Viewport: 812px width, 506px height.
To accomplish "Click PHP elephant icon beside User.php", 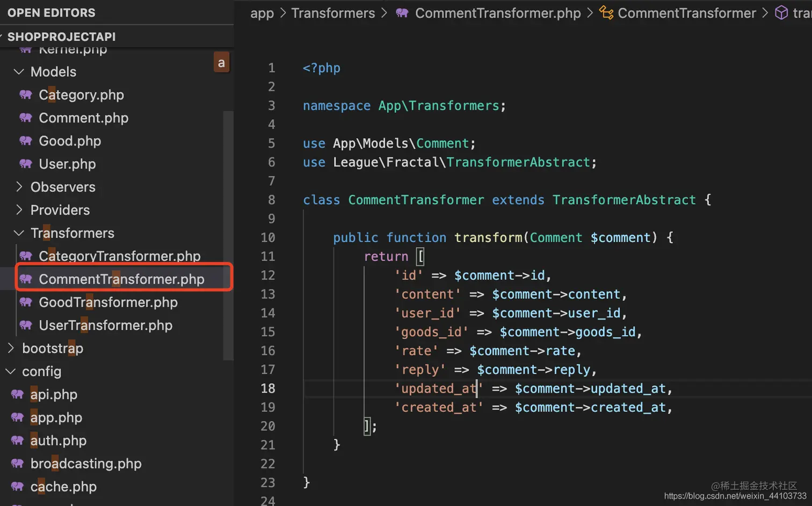I will tap(26, 164).
